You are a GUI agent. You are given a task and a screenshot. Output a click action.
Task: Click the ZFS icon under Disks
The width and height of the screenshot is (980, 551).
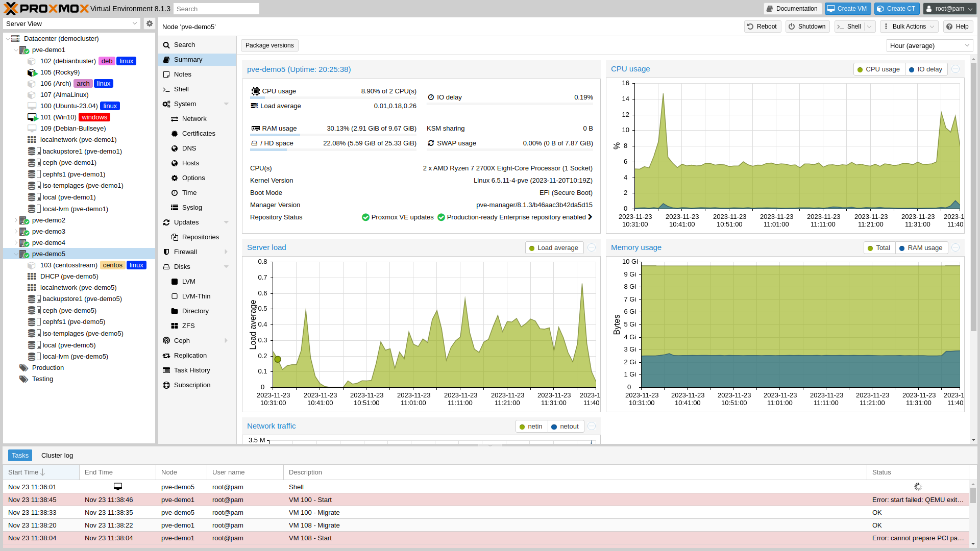(175, 325)
